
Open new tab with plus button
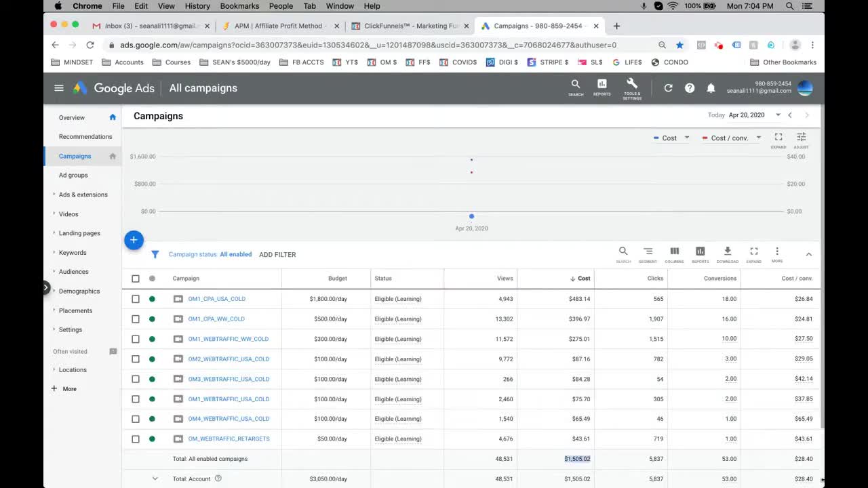pyautogui.click(x=616, y=26)
